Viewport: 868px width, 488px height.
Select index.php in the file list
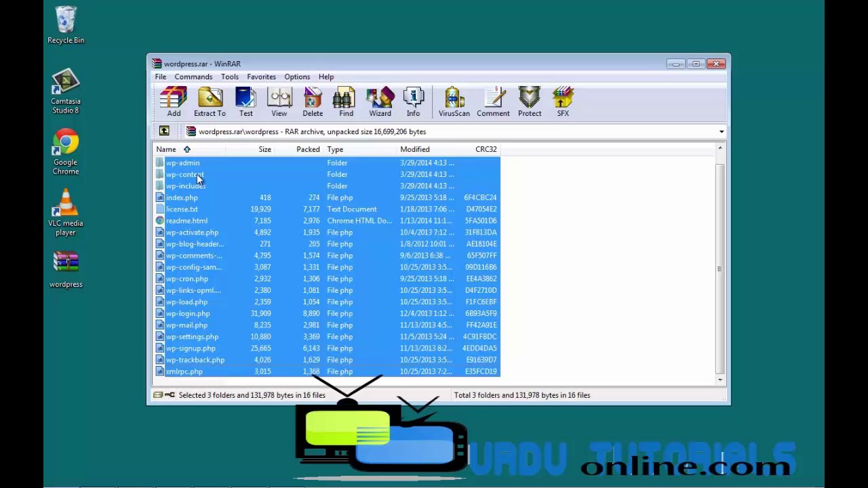[x=327, y=197]
